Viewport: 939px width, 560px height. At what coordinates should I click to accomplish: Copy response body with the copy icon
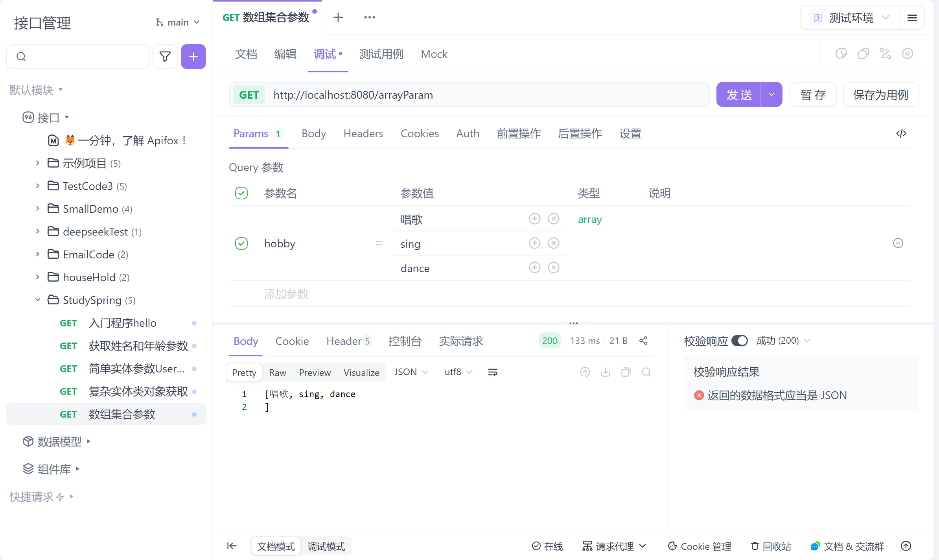click(x=626, y=372)
